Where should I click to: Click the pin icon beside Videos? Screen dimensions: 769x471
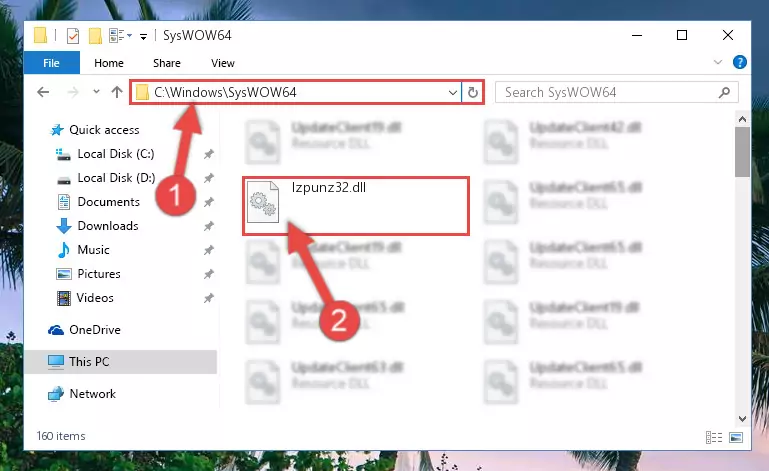[208, 298]
